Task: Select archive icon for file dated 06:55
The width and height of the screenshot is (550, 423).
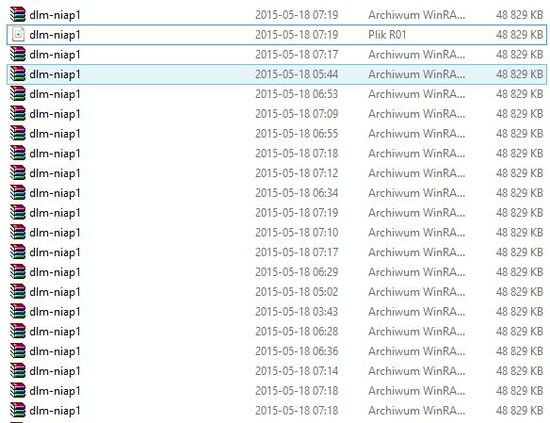Action: [x=18, y=134]
